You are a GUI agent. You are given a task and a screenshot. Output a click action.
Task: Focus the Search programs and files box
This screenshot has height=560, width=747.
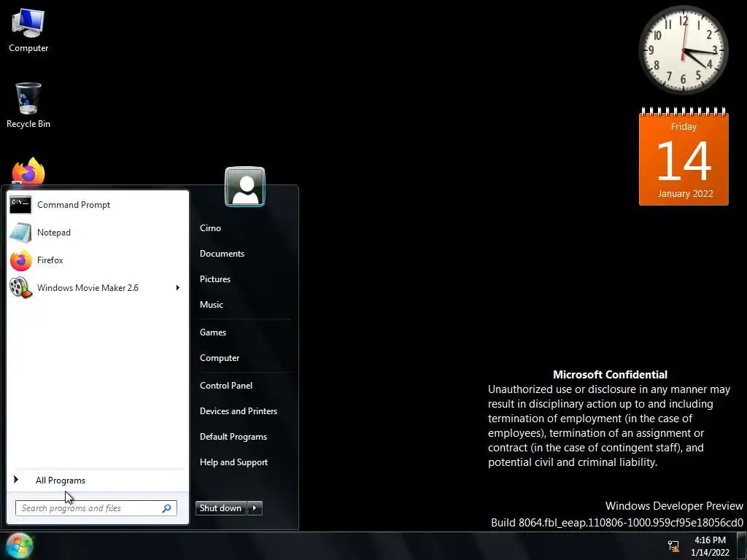click(96, 508)
